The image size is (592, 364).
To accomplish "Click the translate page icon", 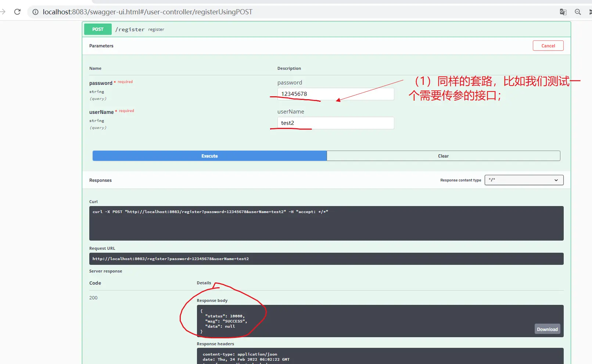I will [x=563, y=12].
